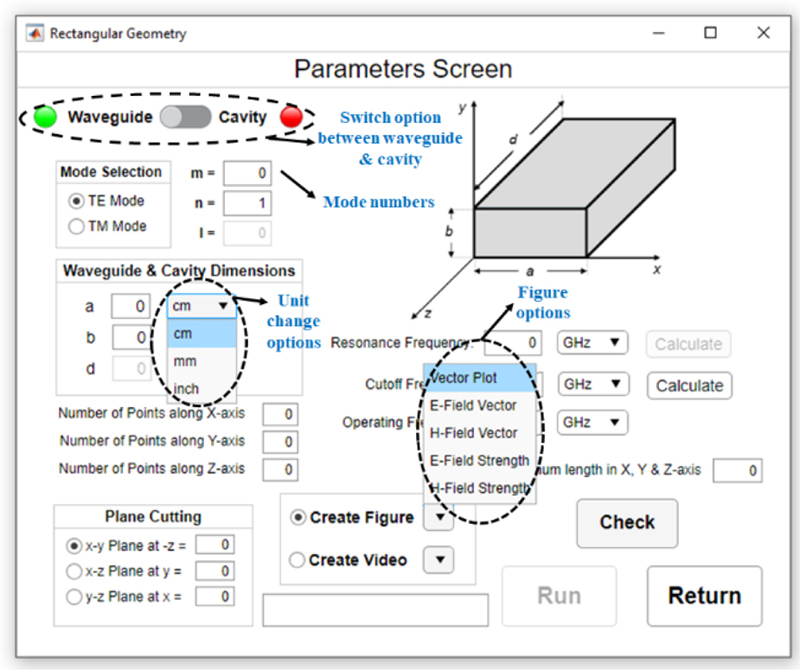Image resolution: width=800 pixels, height=670 pixels.
Task: Toggle the Waveguide/Cavity switch
Action: click(x=185, y=117)
